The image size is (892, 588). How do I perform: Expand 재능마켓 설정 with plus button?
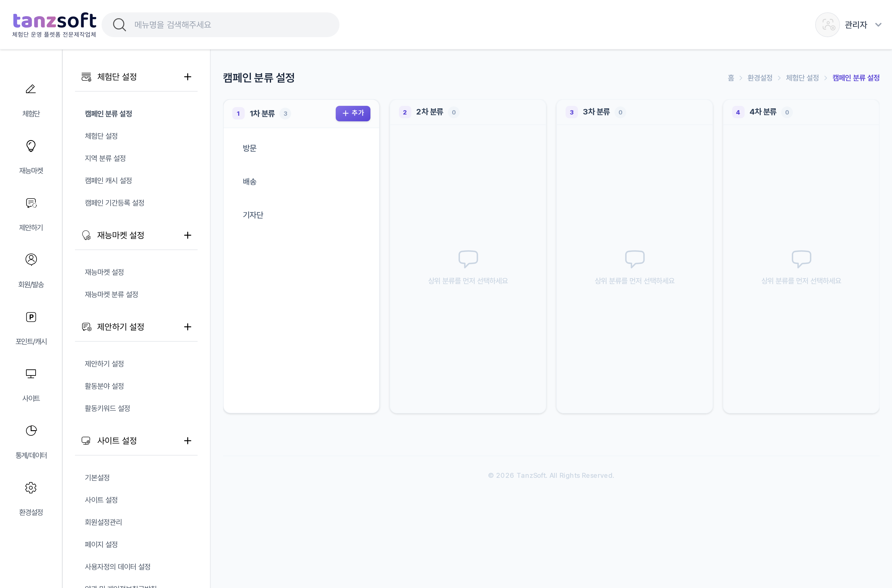pyautogui.click(x=188, y=235)
